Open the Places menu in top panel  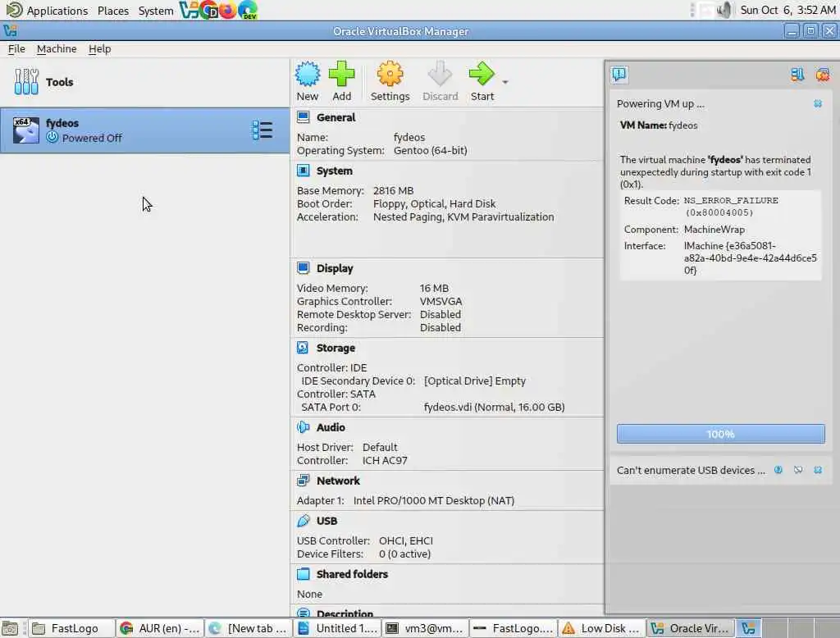point(113,11)
